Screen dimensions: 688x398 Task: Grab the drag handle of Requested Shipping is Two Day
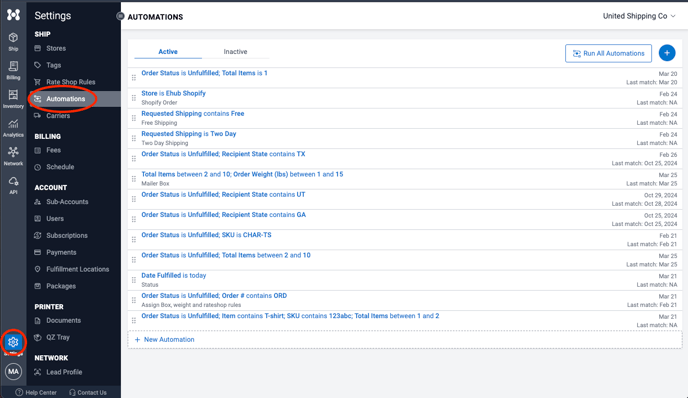pos(134,138)
